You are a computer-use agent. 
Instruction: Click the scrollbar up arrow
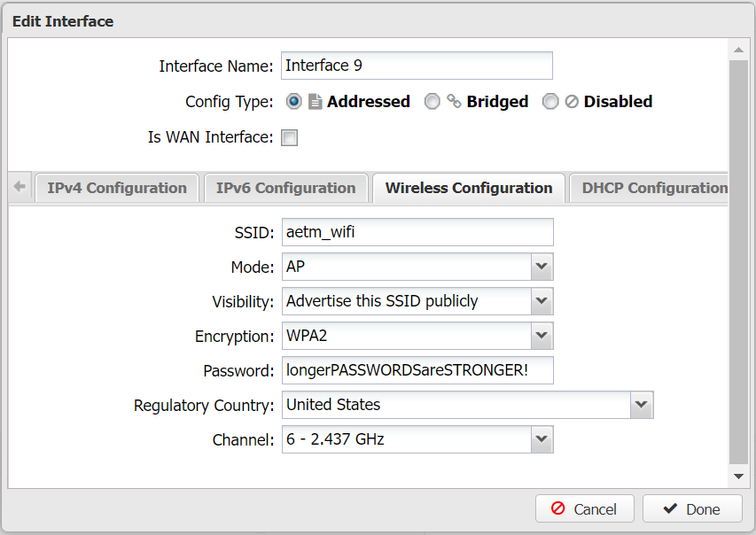tap(738, 50)
